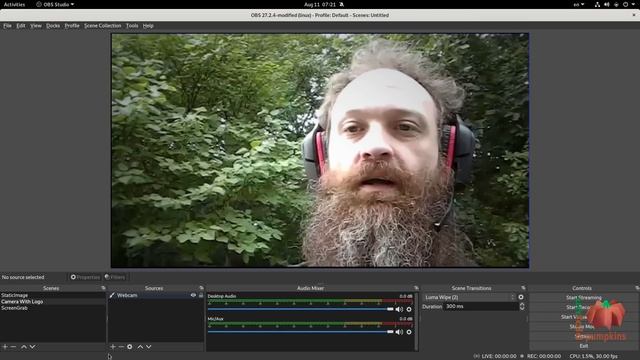Screen dimensions: 640x360
Task: Open the OBS Studio app menu in top bar
Action: 55,4
